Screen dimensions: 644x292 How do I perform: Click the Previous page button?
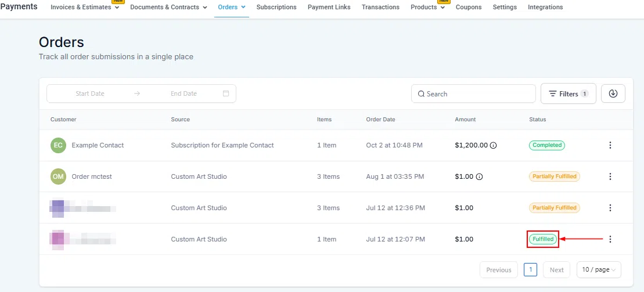pos(499,270)
